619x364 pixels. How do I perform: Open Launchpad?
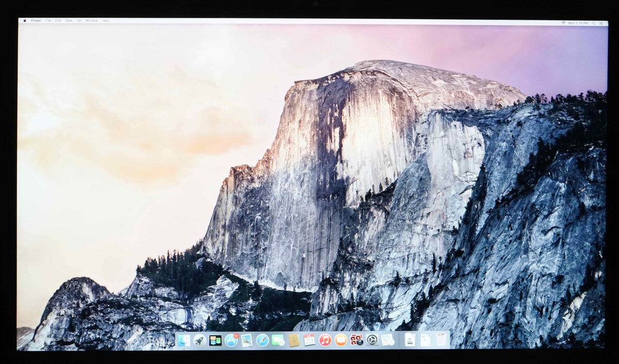point(199,341)
